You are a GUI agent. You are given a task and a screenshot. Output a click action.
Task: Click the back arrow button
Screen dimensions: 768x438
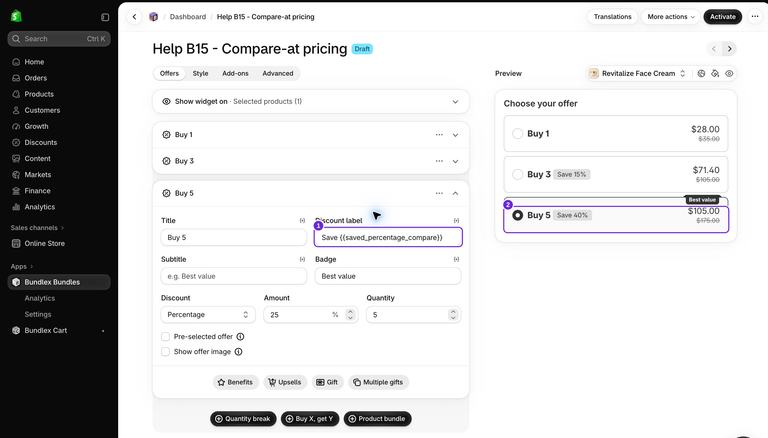[x=134, y=17]
